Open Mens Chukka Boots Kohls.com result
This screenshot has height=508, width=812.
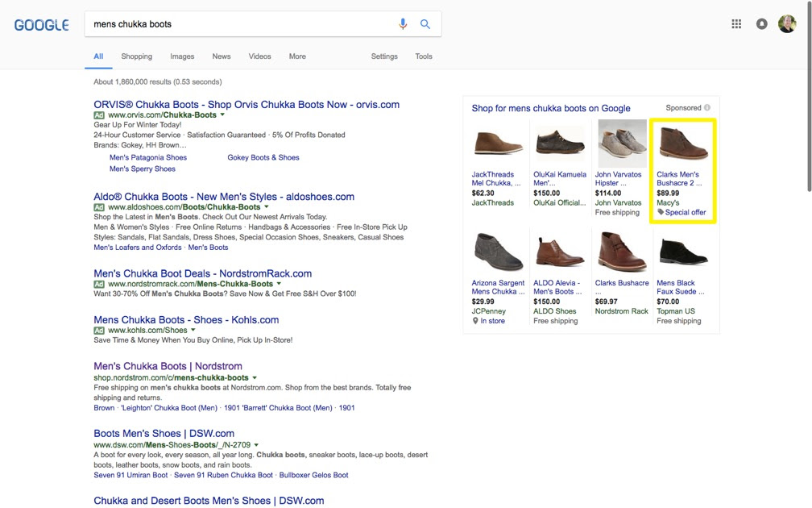[186, 320]
